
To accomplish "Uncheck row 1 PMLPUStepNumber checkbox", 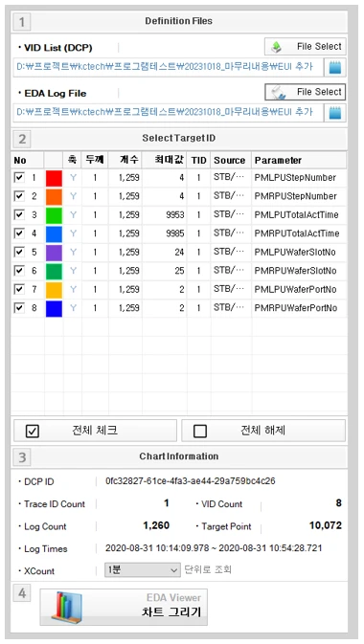I will point(19,177).
